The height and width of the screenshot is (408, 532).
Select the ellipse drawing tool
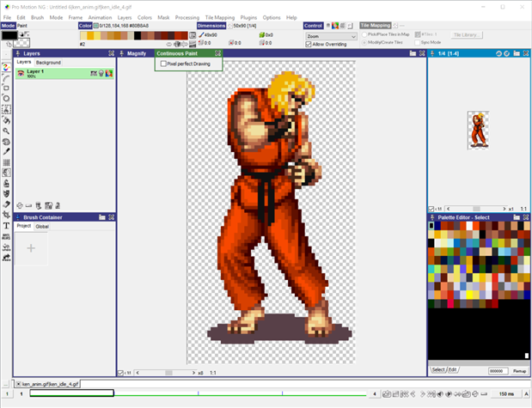pos(6,98)
